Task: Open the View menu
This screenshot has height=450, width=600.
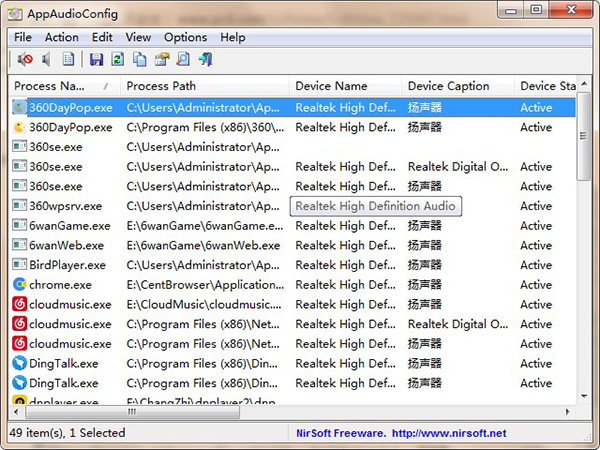Action: click(138, 38)
